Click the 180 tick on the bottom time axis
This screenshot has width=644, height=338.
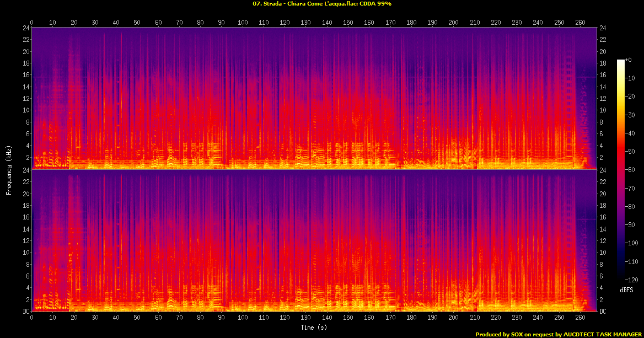(411, 317)
